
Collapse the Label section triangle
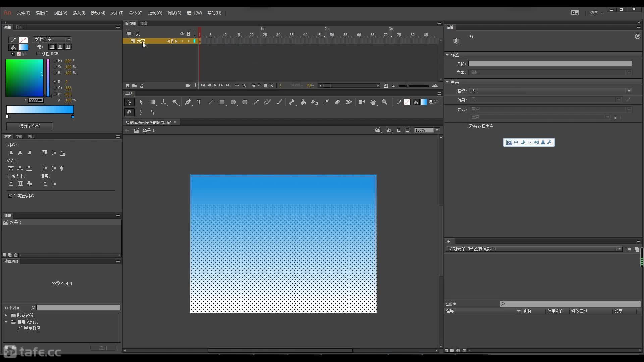pyautogui.click(x=447, y=54)
